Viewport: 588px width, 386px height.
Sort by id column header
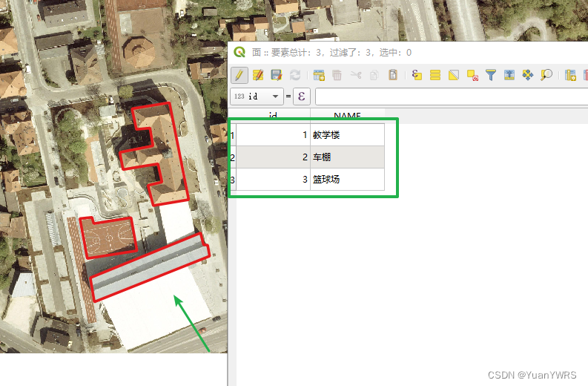[x=273, y=114]
